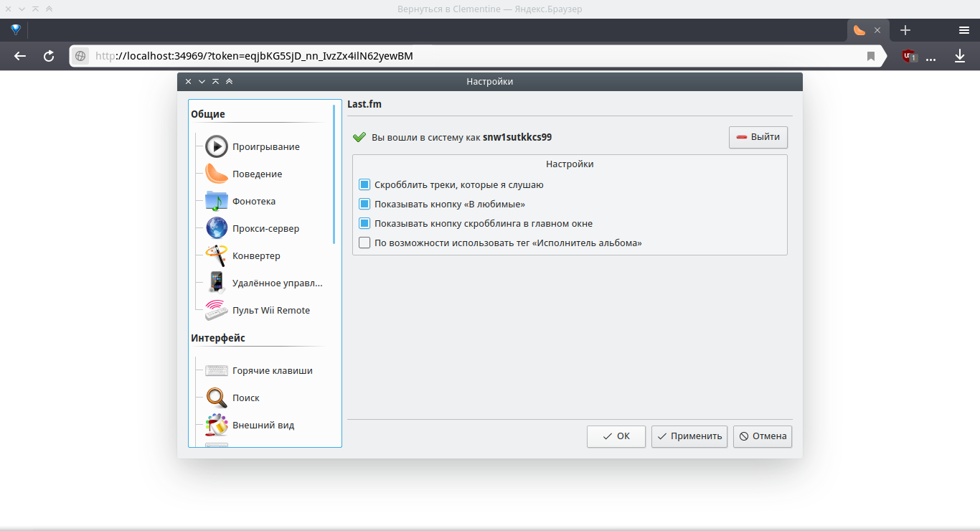Click the Last.fm page heading
The height and width of the screenshot is (531, 980).
(364, 104)
